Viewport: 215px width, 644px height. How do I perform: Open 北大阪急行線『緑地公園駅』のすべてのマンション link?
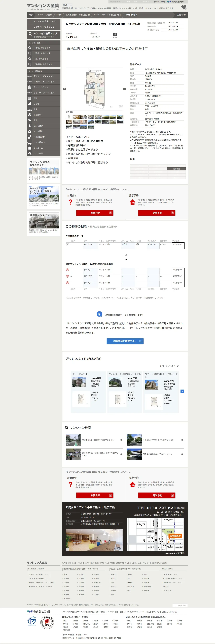[x=94, y=454]
